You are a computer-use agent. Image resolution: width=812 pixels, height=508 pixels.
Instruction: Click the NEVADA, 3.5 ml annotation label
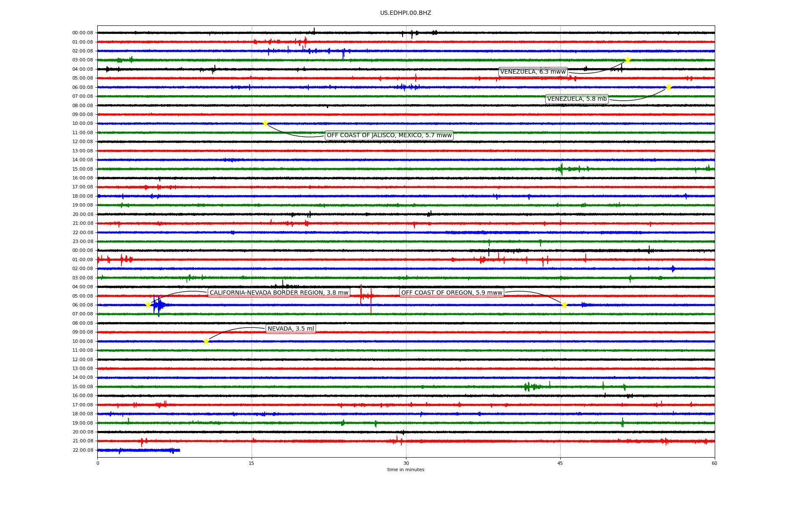point(291,329)
